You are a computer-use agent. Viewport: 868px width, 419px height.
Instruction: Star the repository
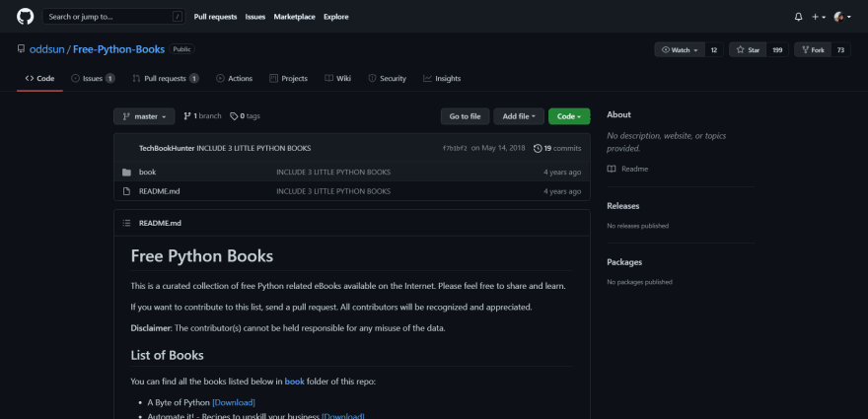tap(748, 50)
